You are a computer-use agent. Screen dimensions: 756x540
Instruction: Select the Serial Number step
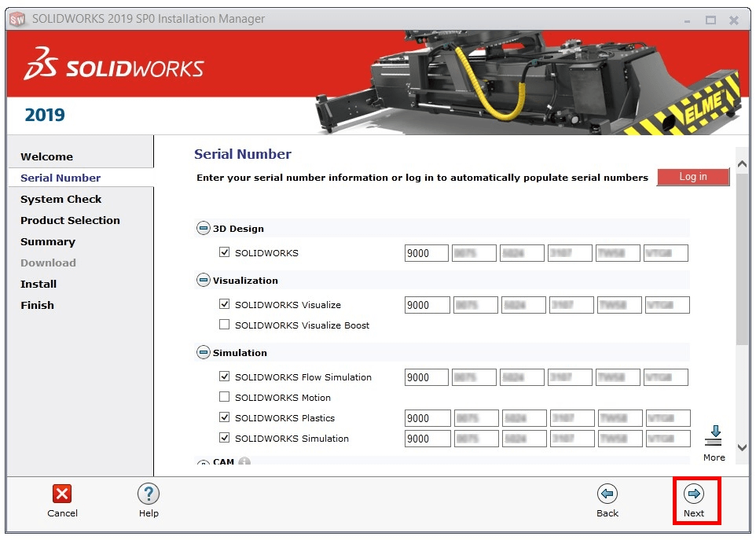(x=61, y=178)
